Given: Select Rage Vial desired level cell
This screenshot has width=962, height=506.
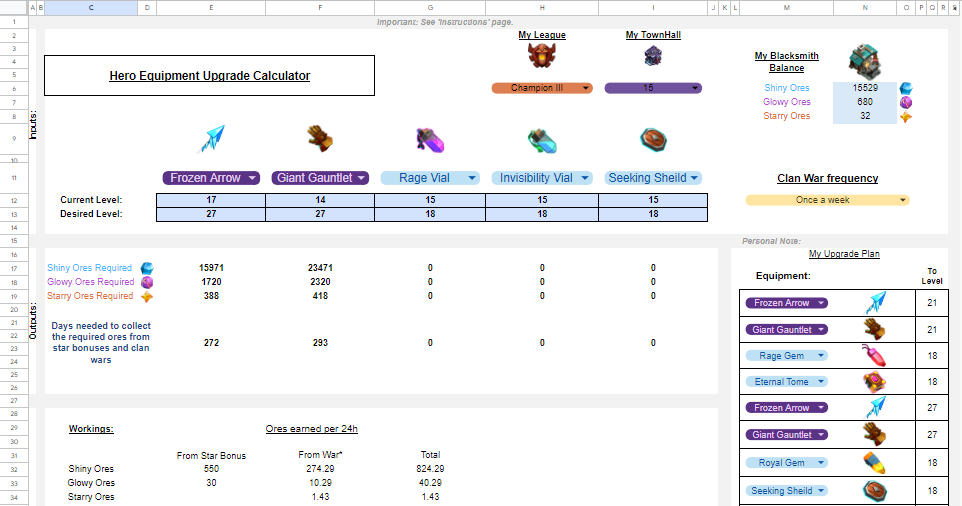Looking at the screenshot, I should pos(430,214).
